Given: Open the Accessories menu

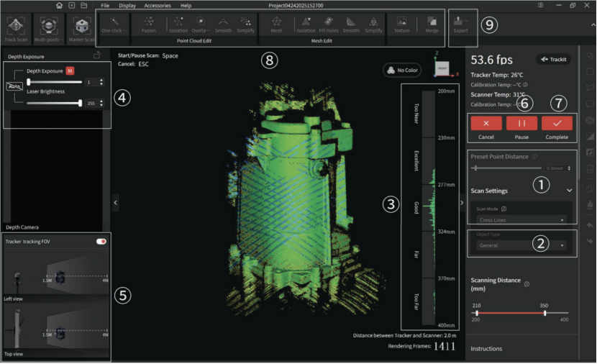Looking at the screenshot, I should [157, 5].
